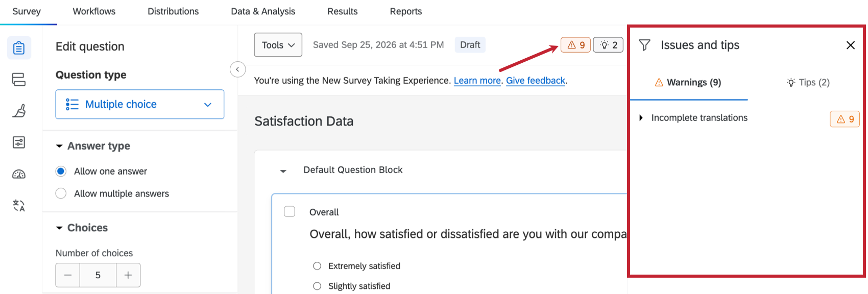Follow the Learn more link
This screenshot has width=868, height=294.
click(x=477, y=81)
